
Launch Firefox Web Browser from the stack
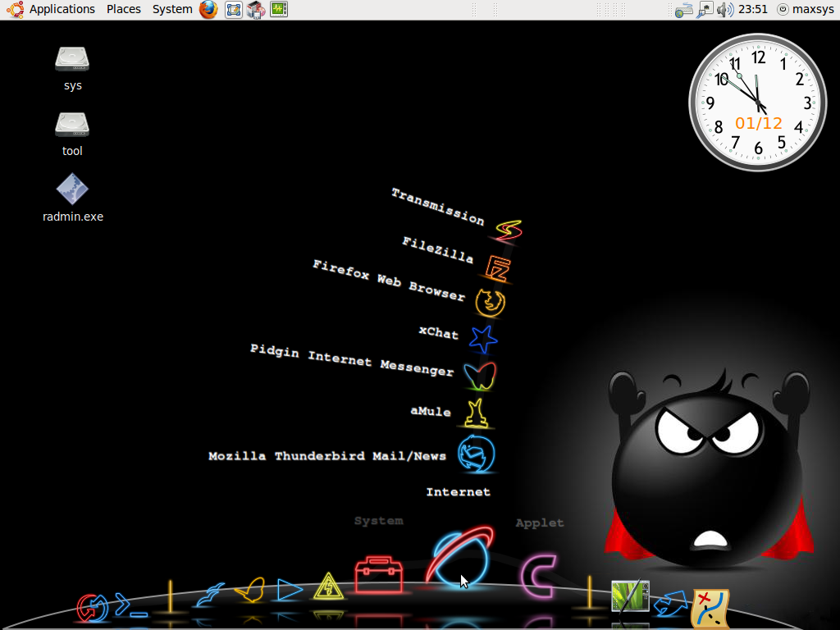click(490, 303)
